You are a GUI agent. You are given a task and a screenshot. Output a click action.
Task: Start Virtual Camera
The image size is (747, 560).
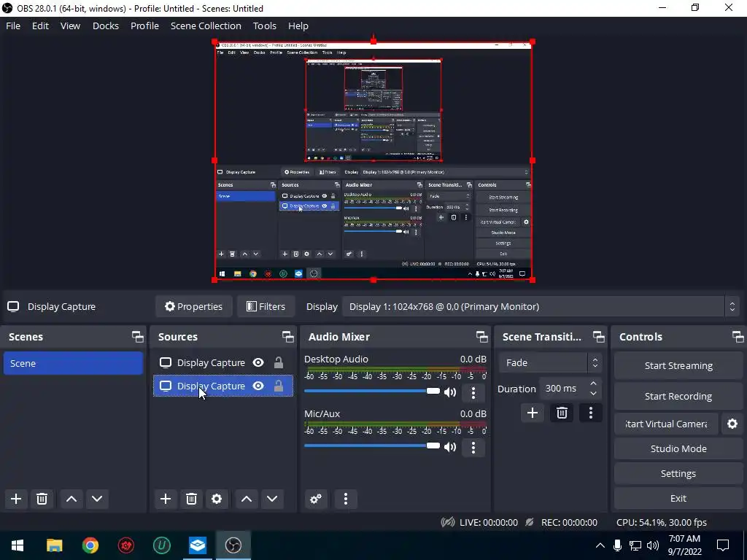[x=666, y=424]
